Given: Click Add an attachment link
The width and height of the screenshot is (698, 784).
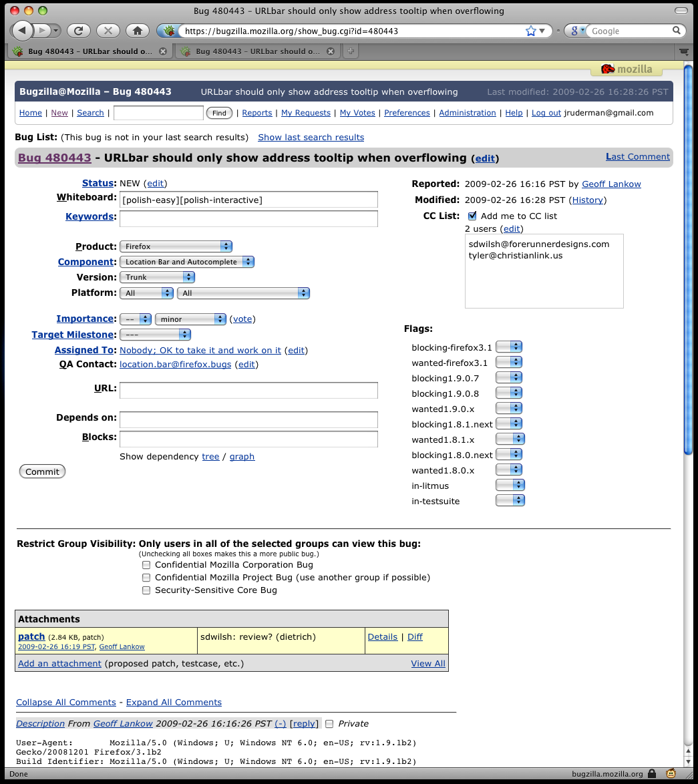Looking at the screenshot, I should click(59, 664).
